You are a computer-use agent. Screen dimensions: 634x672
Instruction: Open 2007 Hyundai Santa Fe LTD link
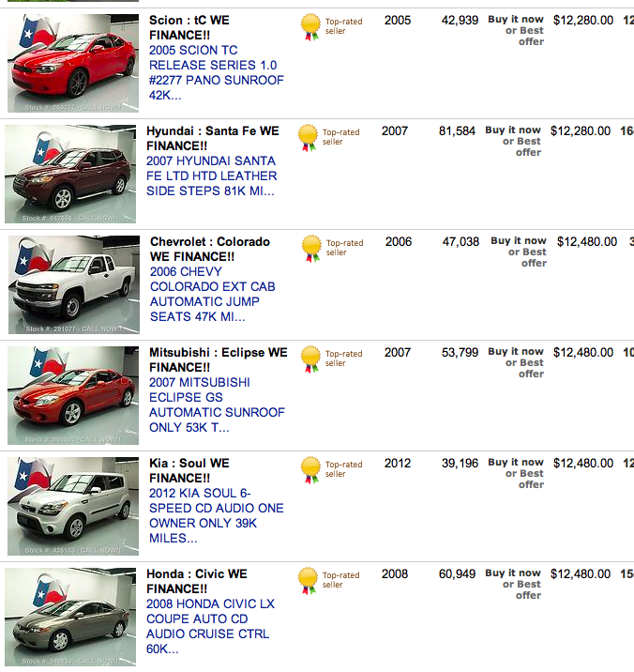click(212, 176)
